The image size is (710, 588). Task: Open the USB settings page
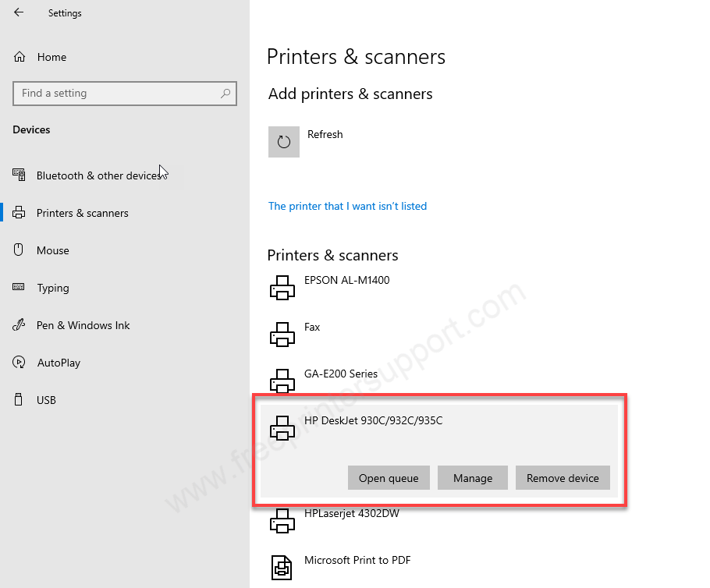tap(46, 400)
